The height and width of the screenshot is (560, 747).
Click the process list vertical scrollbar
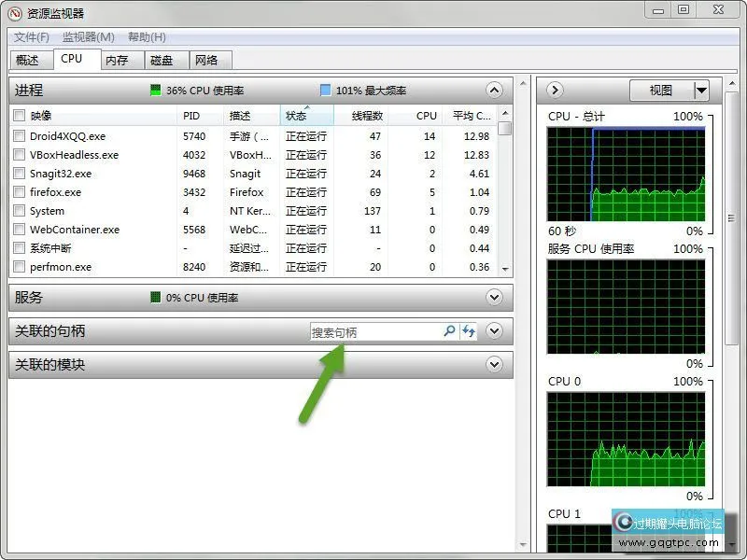pyautogui.click(x=505, y=196)
